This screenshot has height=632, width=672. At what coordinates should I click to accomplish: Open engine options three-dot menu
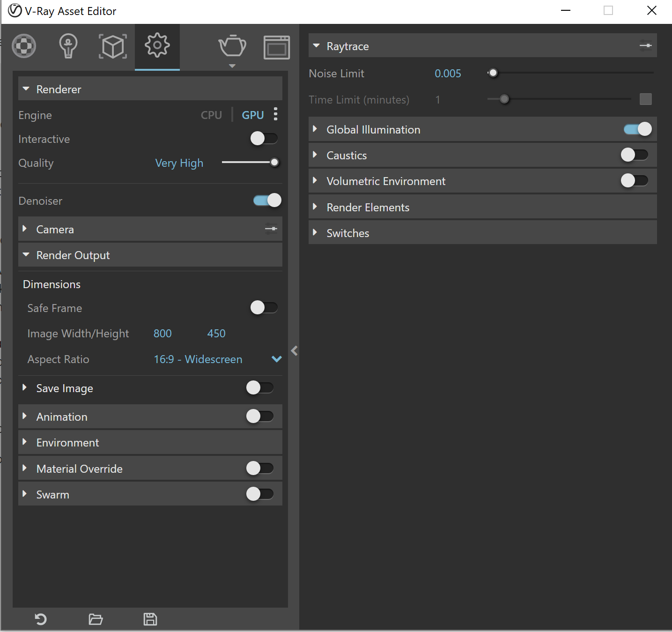pos(276,114)
